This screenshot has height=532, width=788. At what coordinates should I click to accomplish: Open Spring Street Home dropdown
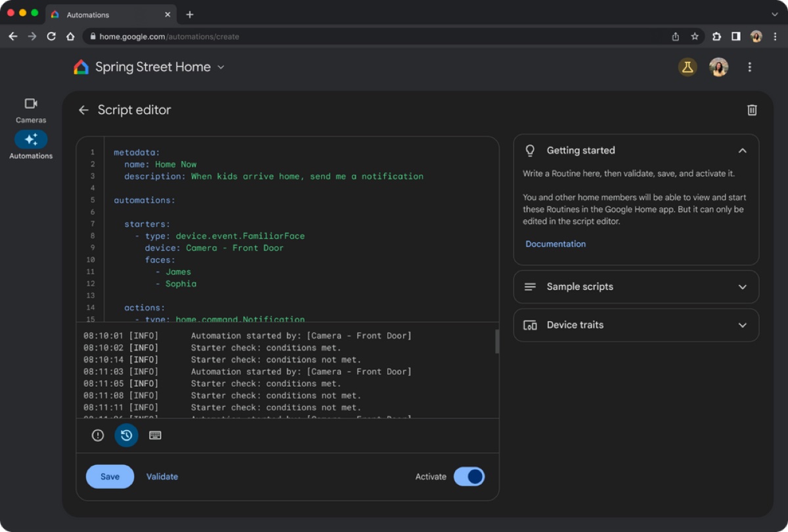(221, 67)
